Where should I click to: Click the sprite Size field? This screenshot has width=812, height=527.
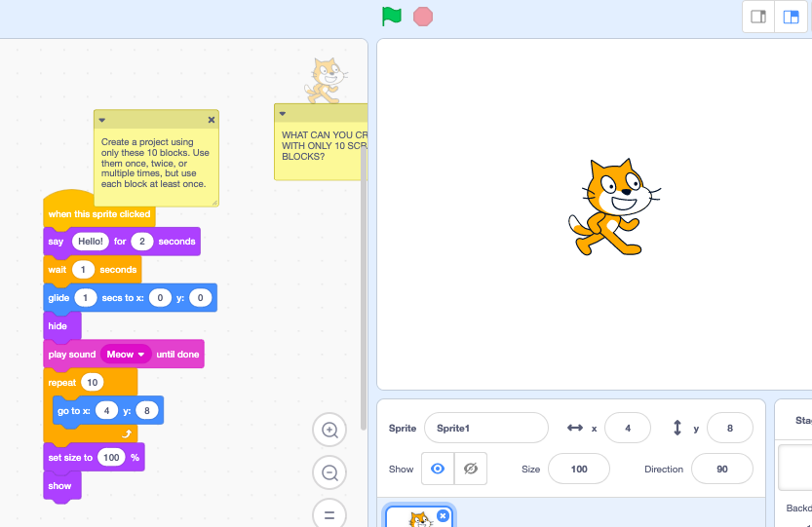pyautogui.click(x=578, y=469)
